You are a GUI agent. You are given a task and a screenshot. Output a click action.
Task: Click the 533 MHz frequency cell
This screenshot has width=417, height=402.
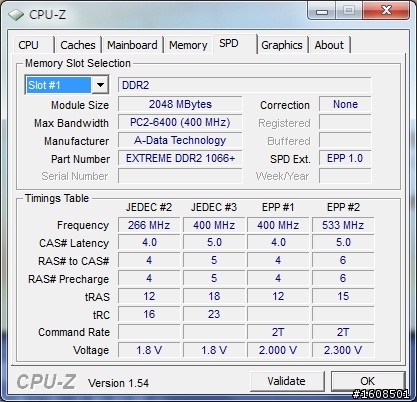click(343, 225)
